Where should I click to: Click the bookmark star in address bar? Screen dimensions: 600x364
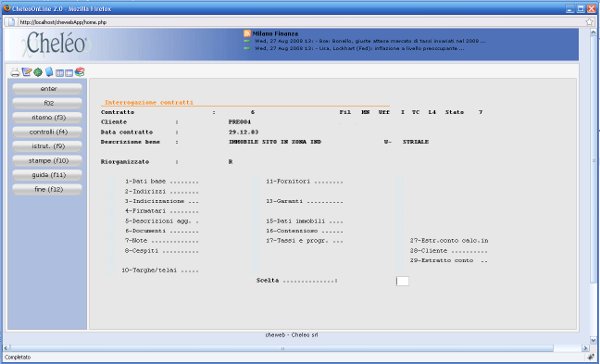coord(589,22)
